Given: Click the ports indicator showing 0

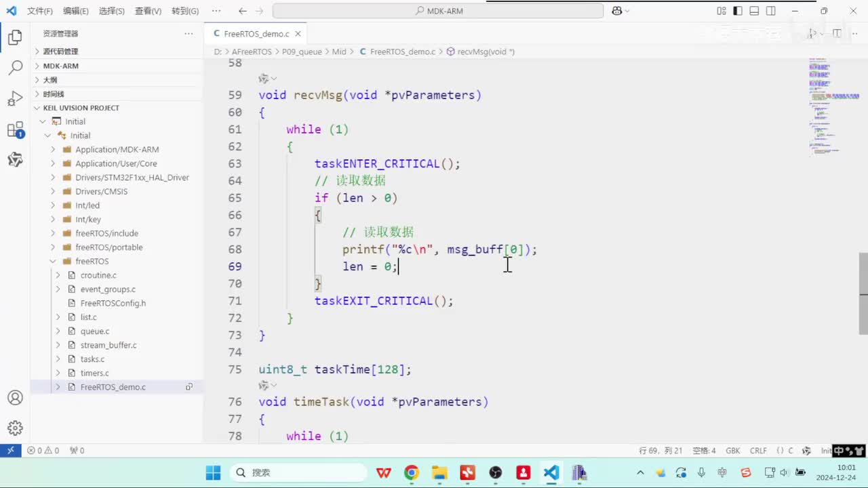Looking at the screenshot, I should click(x=77, y=451).
